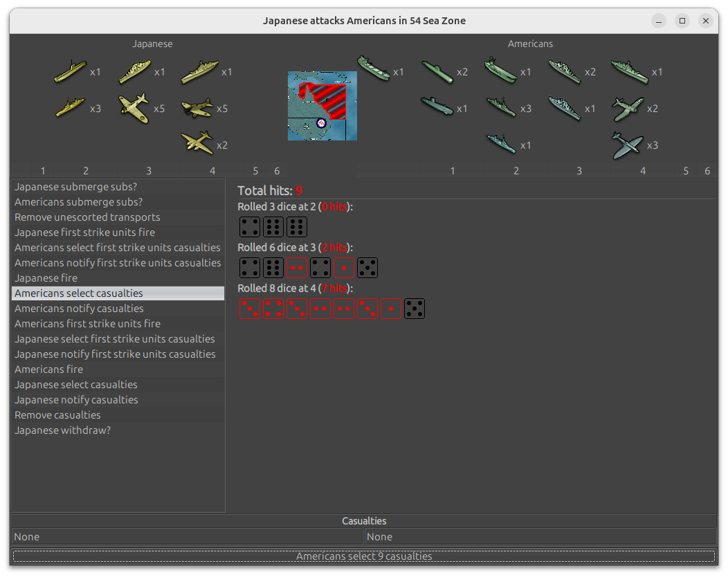Click the American aircraft carrier x1 icon
Image resolution: width=728 pixels, height=577 pixels.
(x=500, y=71)
